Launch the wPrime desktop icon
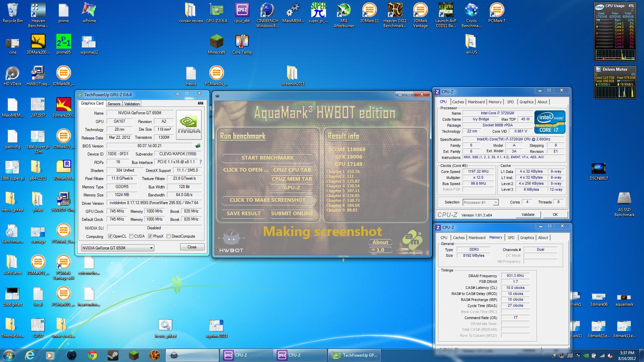Image resolution: width=644 pixels, height=362 pixels. coord(89,13)
